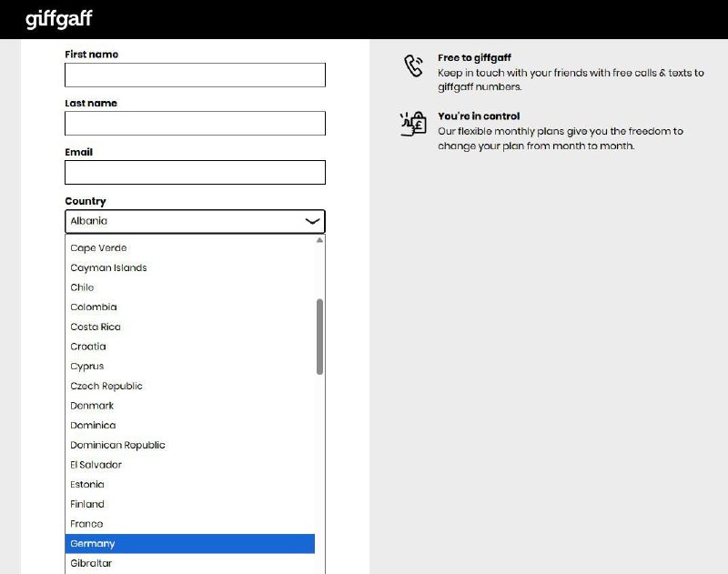The height and width of the screenshot is (574, 728).
Task: Collapse the Country dropdown with chevron arrow
Action: pos(312,221)
